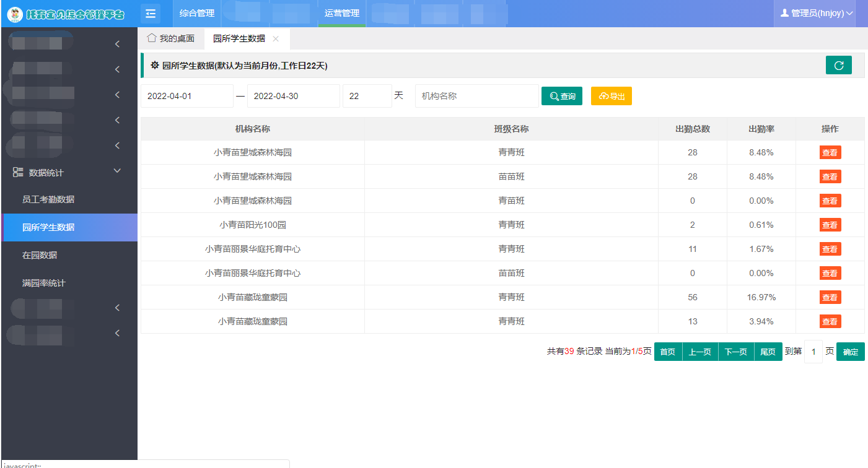The height and width of the screenshot is (468, 868).
Task: Click the start date field 2022-04-01
Action: coord(187,96)
